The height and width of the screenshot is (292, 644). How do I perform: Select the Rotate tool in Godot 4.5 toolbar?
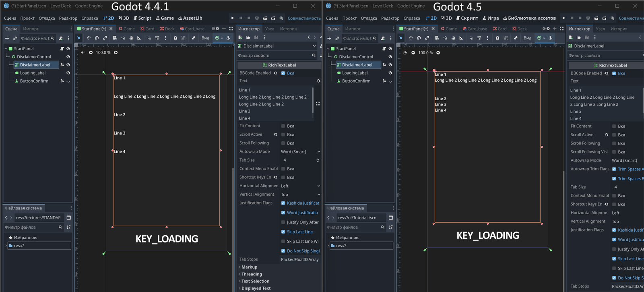click(x=419, y=38)
